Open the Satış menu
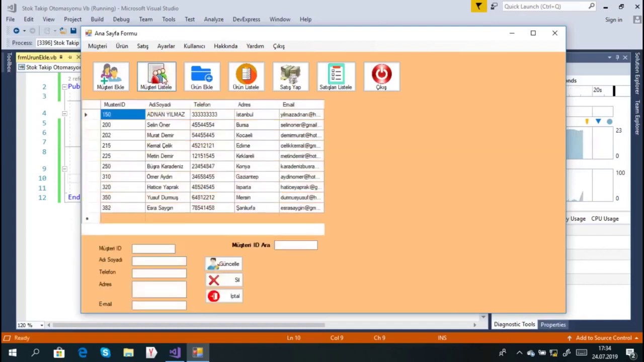 coord(142,46)
